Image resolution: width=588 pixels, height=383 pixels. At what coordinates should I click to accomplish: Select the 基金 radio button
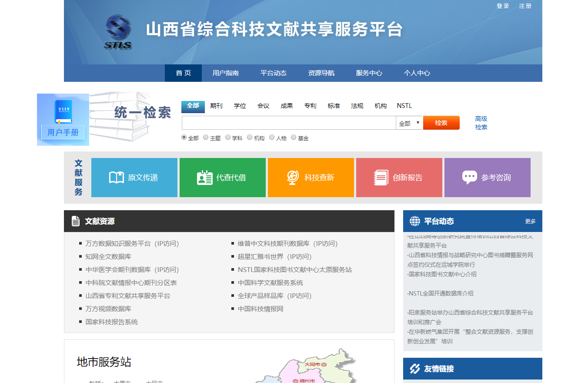coord(294,138)
